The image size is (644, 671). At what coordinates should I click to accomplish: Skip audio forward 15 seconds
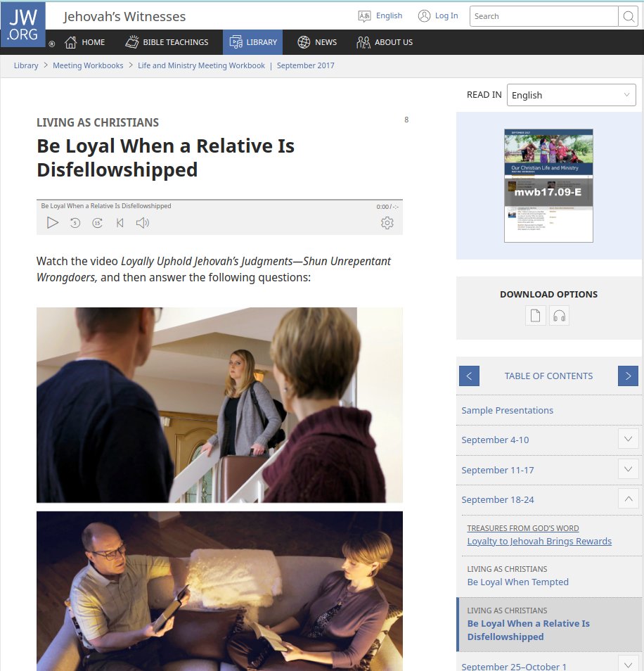pos(98,222)
